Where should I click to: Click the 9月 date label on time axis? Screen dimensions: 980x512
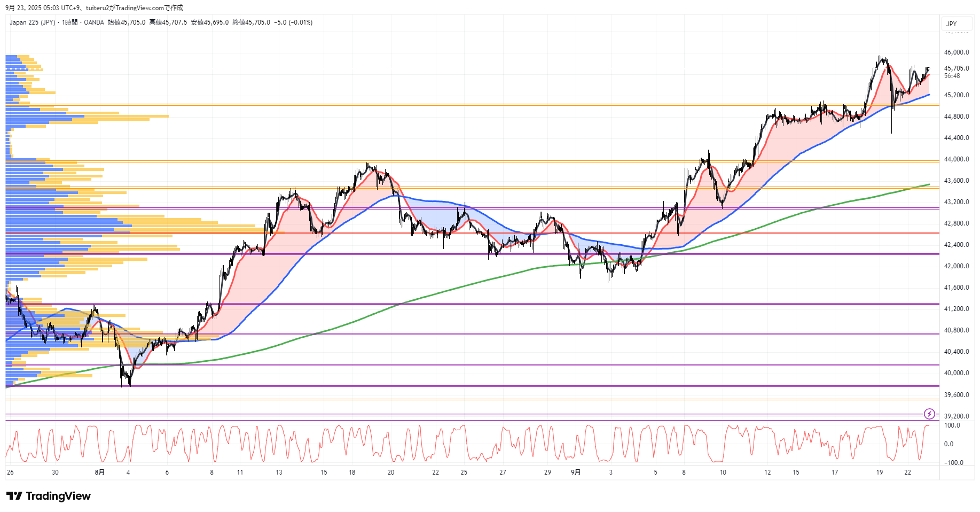pos(576,472)
